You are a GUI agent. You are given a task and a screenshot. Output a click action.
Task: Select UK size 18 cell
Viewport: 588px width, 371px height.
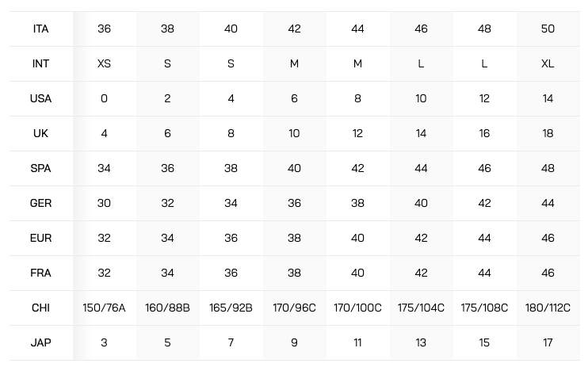point(548,133)
